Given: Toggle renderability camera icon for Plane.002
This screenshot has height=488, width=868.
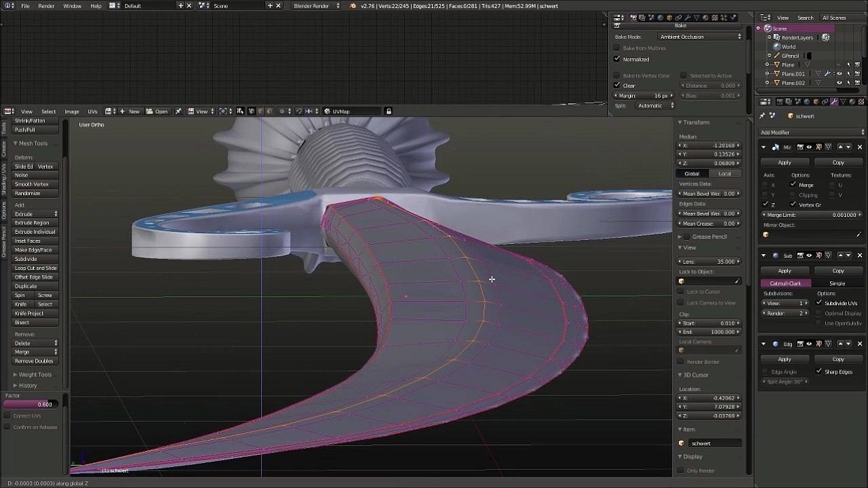Looking at the screenshot, I should click(x=857, y=83).
